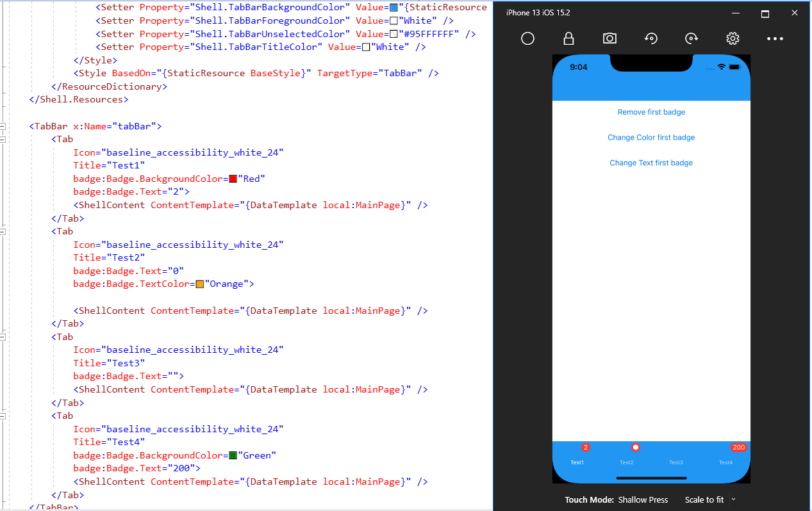This screenshot has width=812, height=511.
Task: Click the Scale to fit label
Action: 704,500
